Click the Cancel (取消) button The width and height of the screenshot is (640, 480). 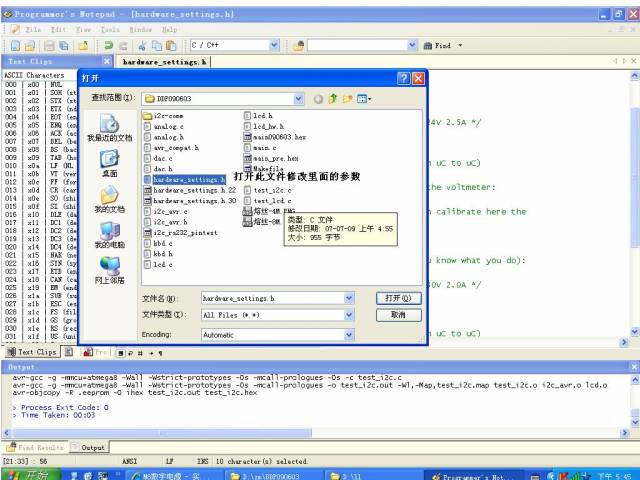396,314
